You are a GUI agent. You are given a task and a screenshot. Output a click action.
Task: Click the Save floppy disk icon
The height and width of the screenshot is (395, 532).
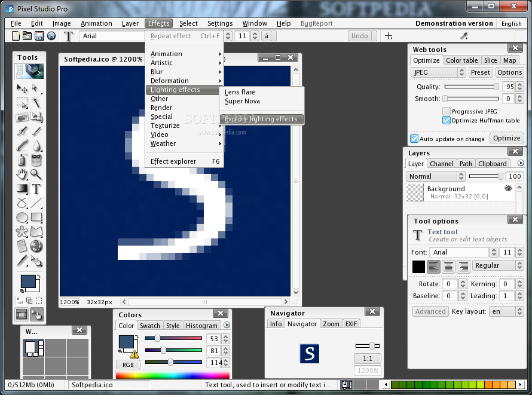pos(39,36)
